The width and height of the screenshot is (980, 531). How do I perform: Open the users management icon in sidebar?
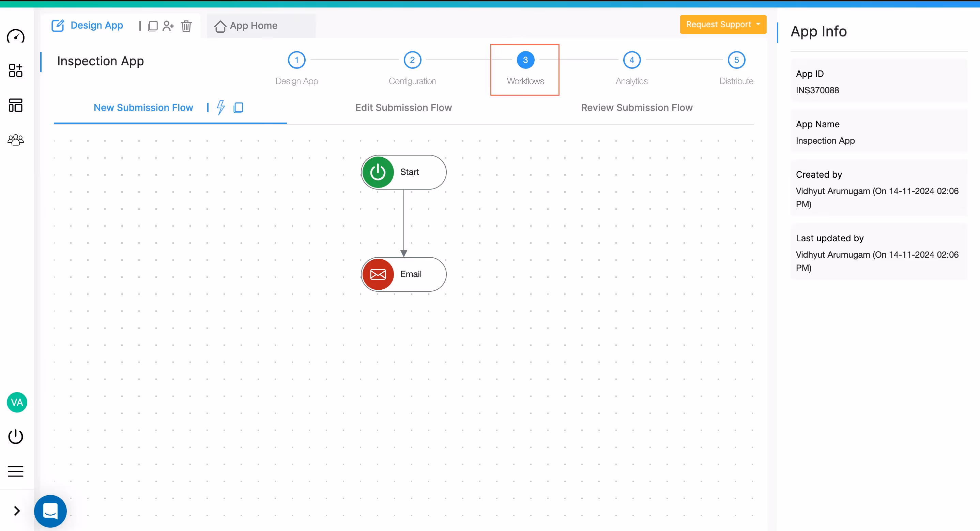point(16,140)
